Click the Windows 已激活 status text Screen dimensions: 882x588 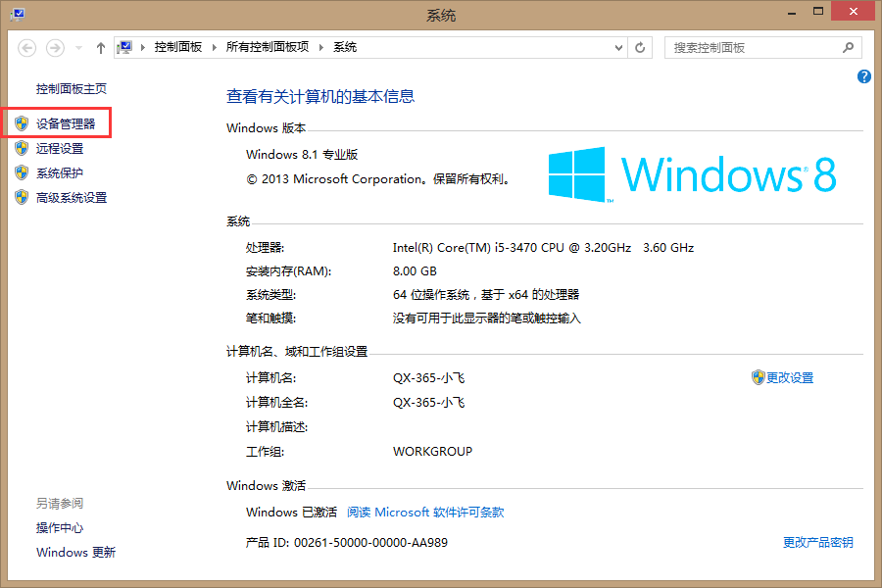tap(291, 513)
